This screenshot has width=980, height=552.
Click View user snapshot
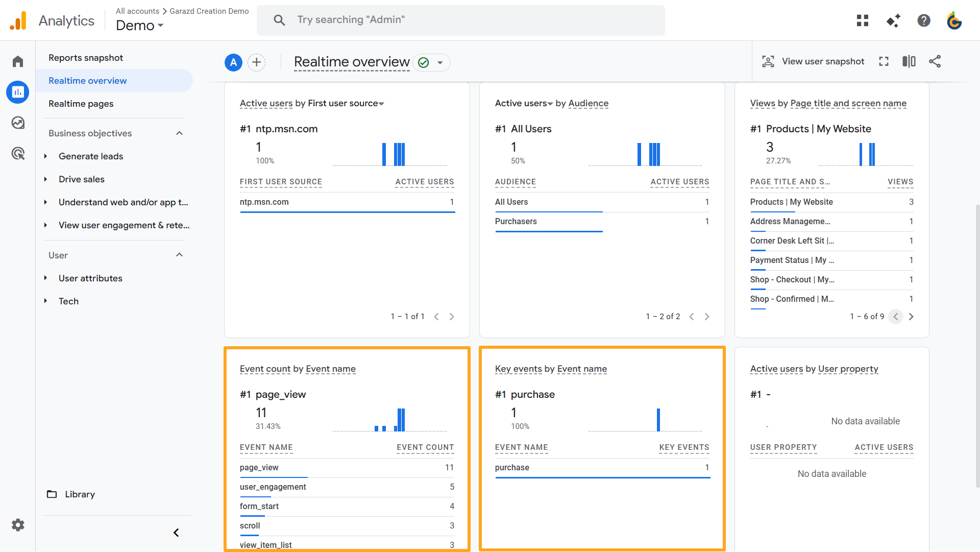coord(813,61)
